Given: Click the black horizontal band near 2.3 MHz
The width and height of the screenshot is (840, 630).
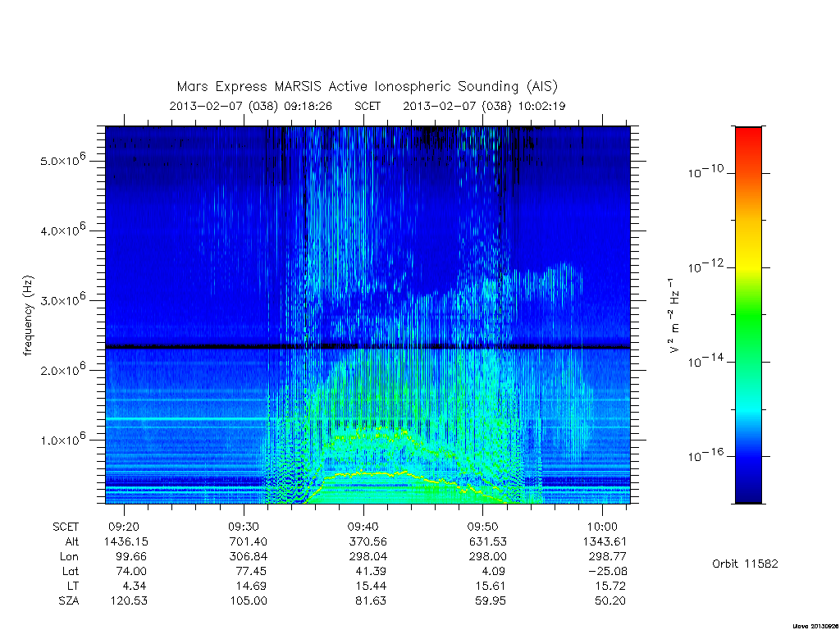Looking at the screenshot, I should click(367, 347).
